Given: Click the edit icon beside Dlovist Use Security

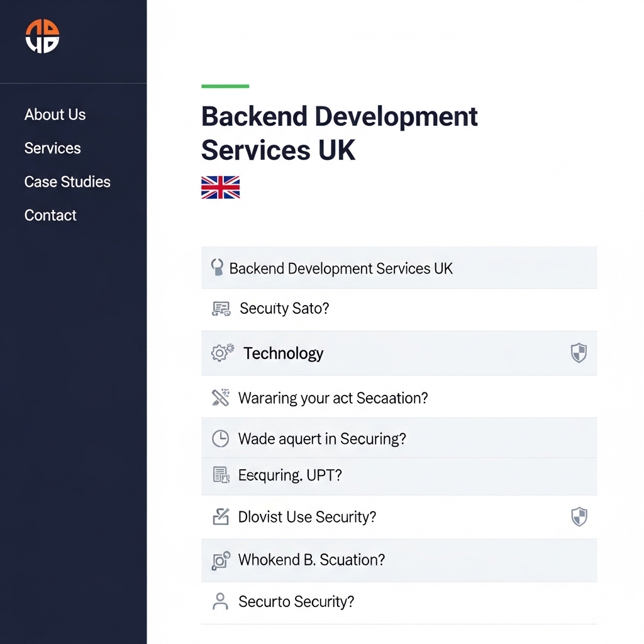Looking at the screenshot, I should pyautogui.click(x=221, y=517).
